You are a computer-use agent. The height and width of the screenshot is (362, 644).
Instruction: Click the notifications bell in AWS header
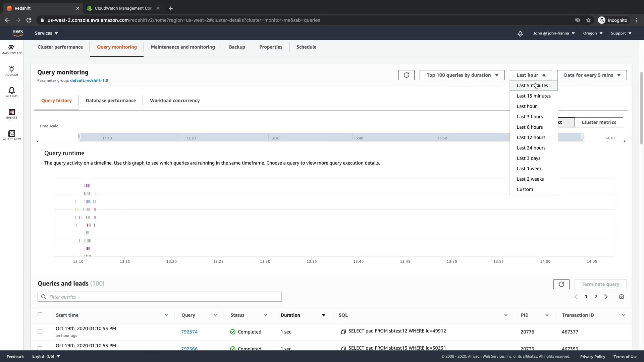coord(520,34)
